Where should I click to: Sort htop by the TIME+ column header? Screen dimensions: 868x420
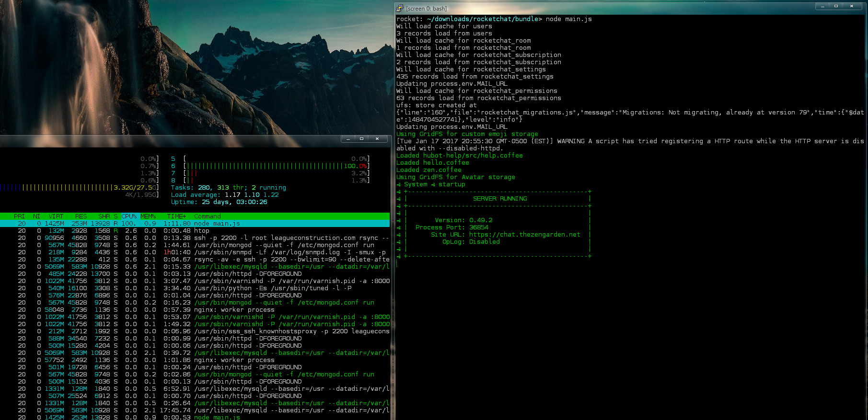176,216
